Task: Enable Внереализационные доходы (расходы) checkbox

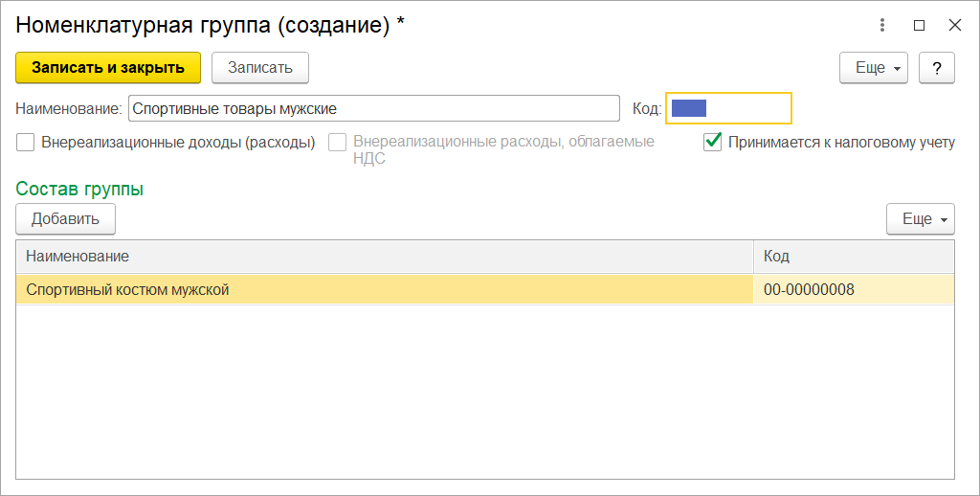Action: point(26,143)
